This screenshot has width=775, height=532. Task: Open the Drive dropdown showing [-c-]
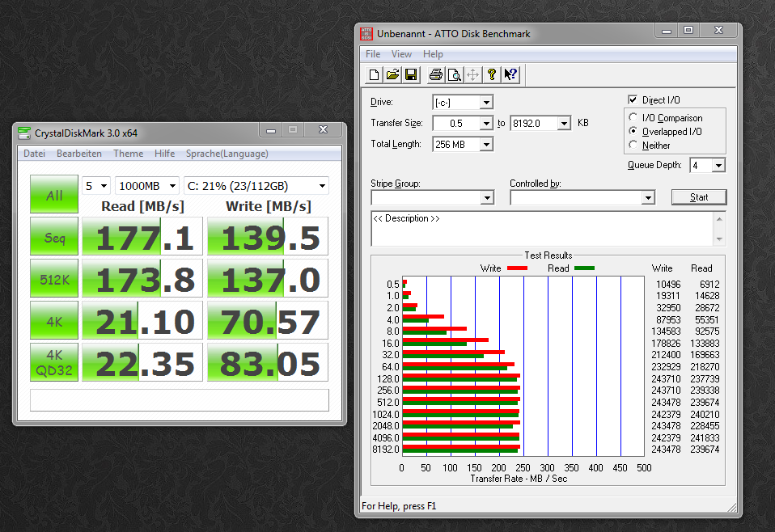pyautogui.click(x=486, y=102)
